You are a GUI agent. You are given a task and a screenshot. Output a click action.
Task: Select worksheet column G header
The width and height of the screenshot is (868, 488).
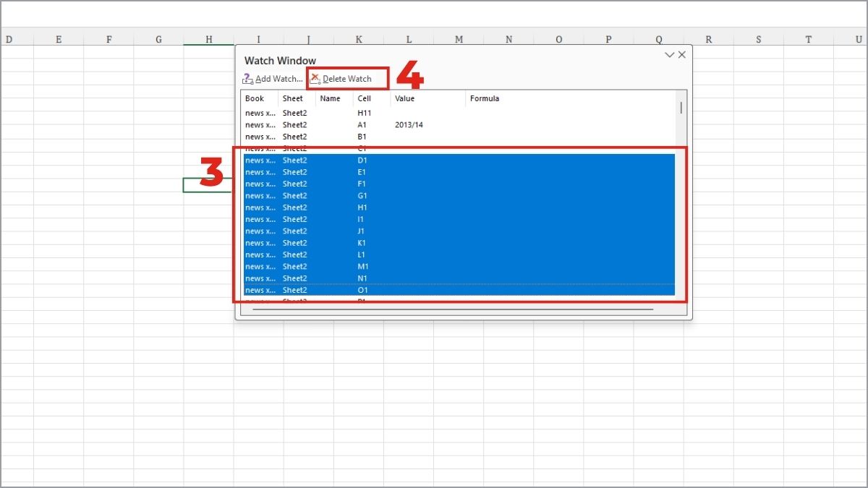[x=158, y=40]
